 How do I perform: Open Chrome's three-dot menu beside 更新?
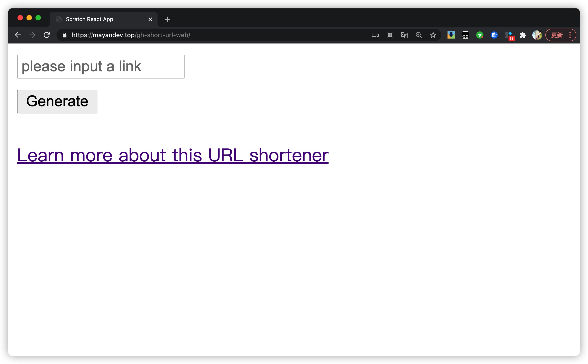[x=570, y=35]
